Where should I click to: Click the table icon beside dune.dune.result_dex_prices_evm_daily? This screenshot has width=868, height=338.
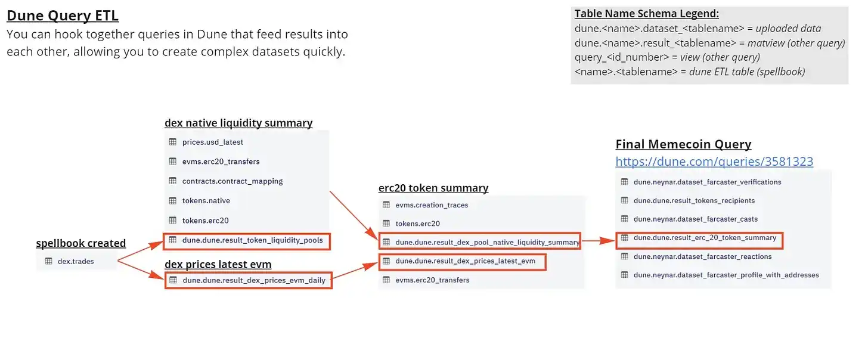(x=173, y=280)
